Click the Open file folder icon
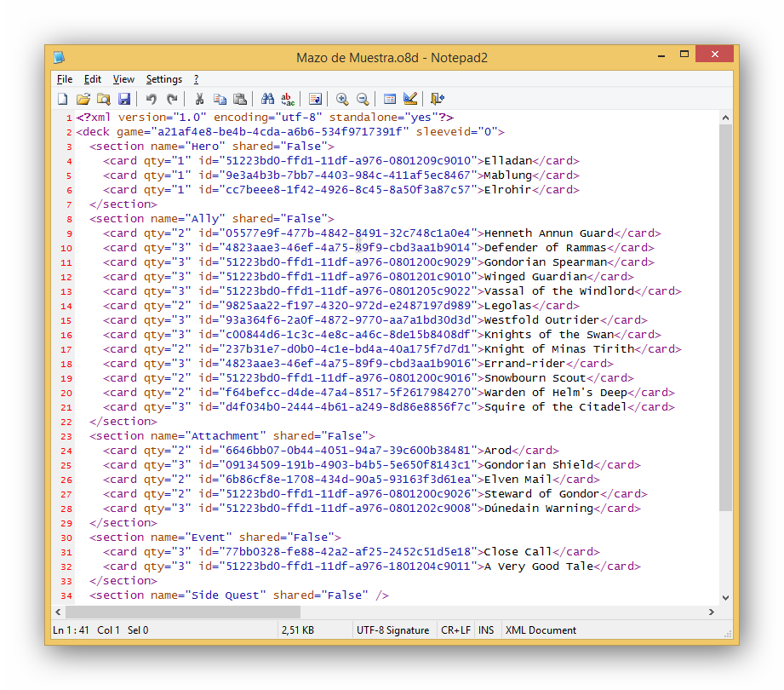 click(83, 99)
